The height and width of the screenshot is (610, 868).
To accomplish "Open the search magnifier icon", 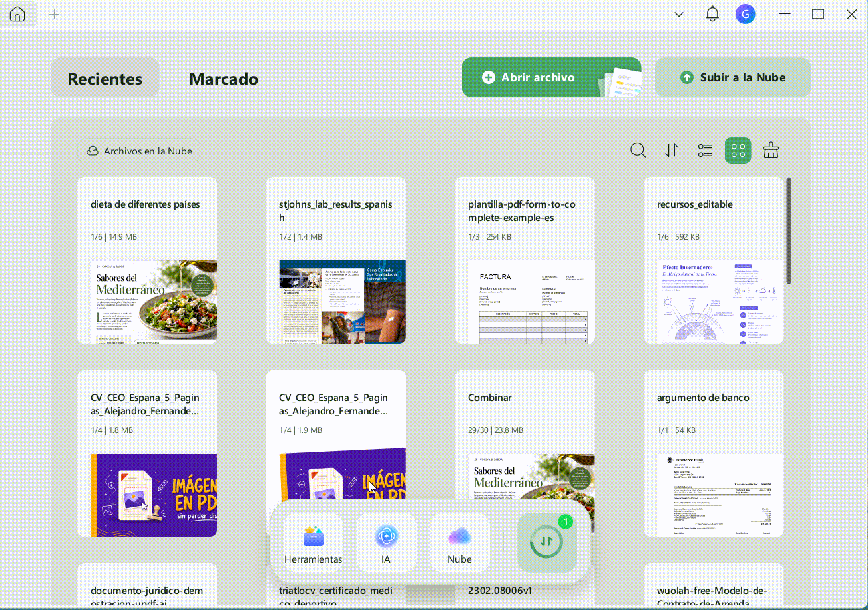I will click(x=638, y=151).
